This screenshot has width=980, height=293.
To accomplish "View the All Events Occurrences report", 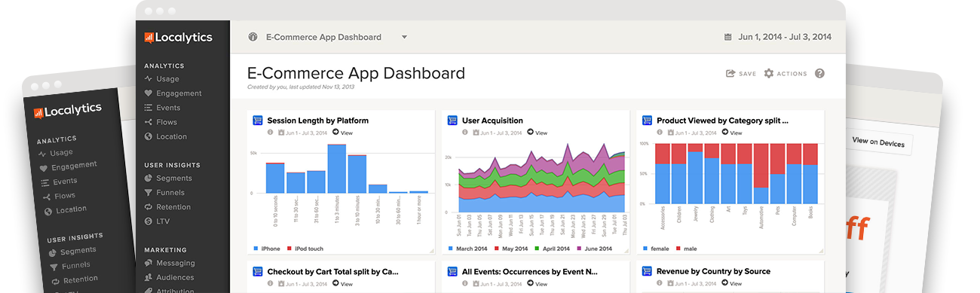I will [x=537, y=284].
